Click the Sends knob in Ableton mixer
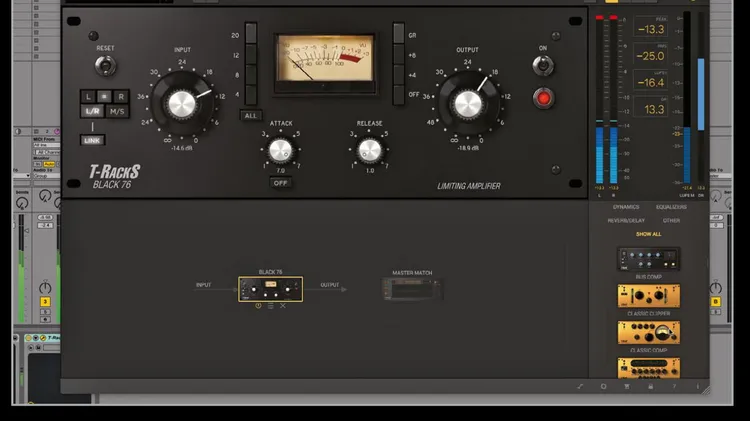The width and height of the screenshot is (750, 421). [x=22, y=203]
